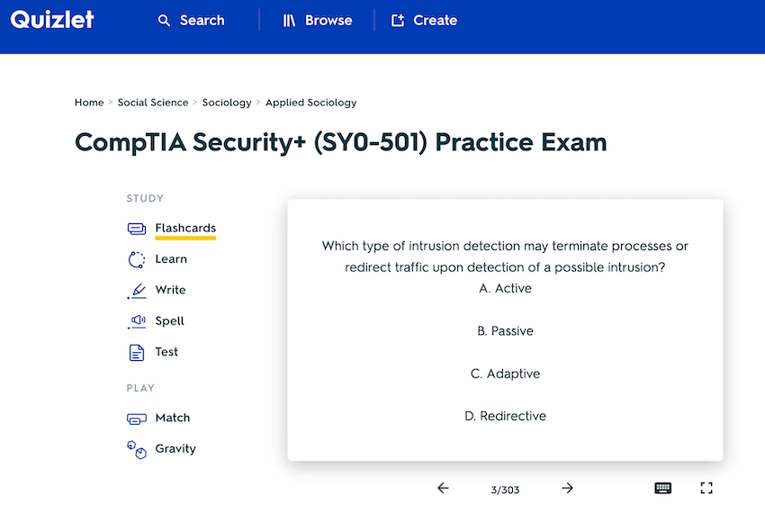Show keyboard shortcuts with keyboard icon
The width and height of the screenshot is (765, 532).
[662, 488]
